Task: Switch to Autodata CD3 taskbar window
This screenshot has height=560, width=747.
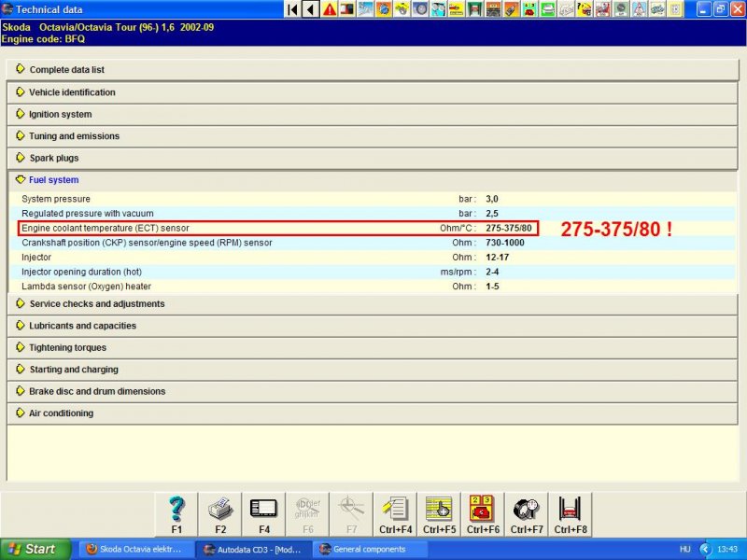Action: 254,549
